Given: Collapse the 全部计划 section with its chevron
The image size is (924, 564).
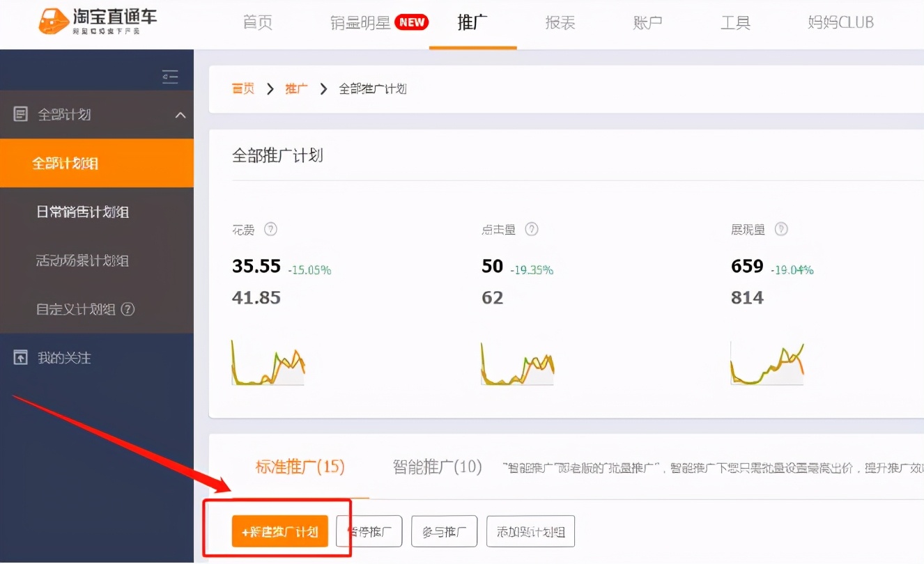Looking at the screenshot, I should point(178,113).
